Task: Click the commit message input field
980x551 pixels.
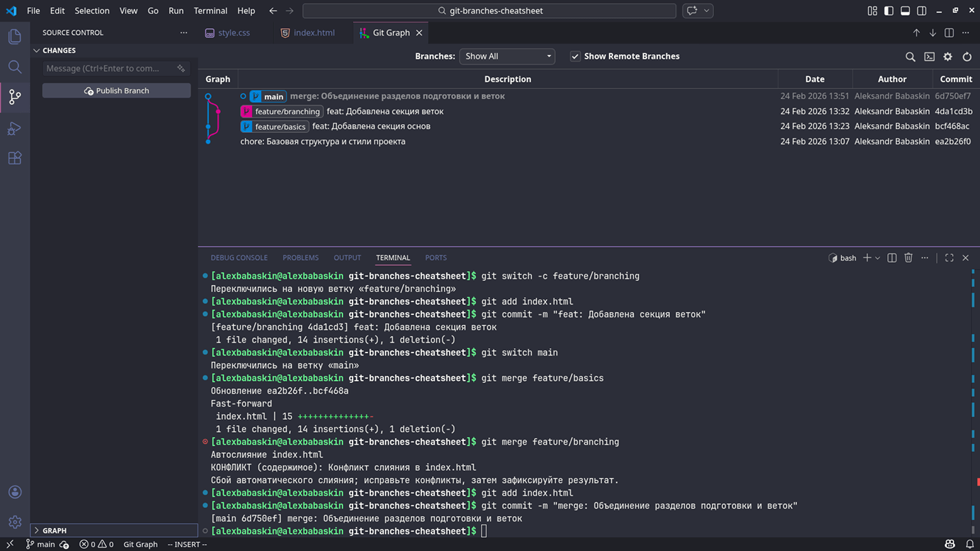Action: [x=108, y=68]
